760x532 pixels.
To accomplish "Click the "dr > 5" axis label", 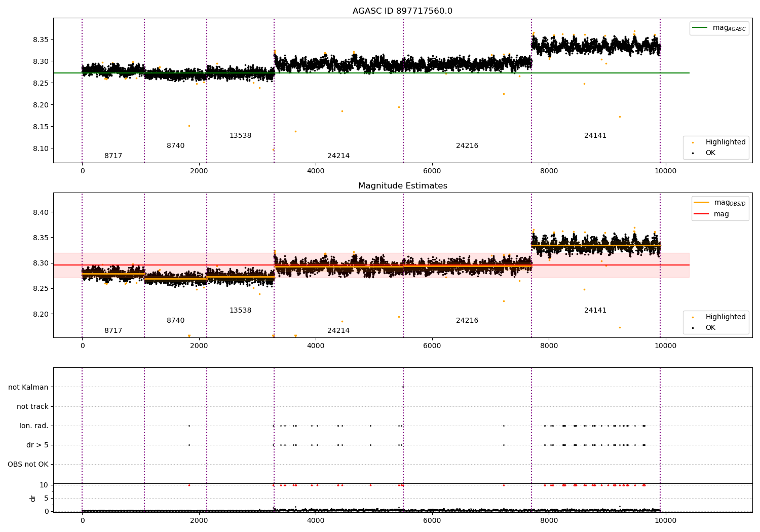I will coord(37,445).
